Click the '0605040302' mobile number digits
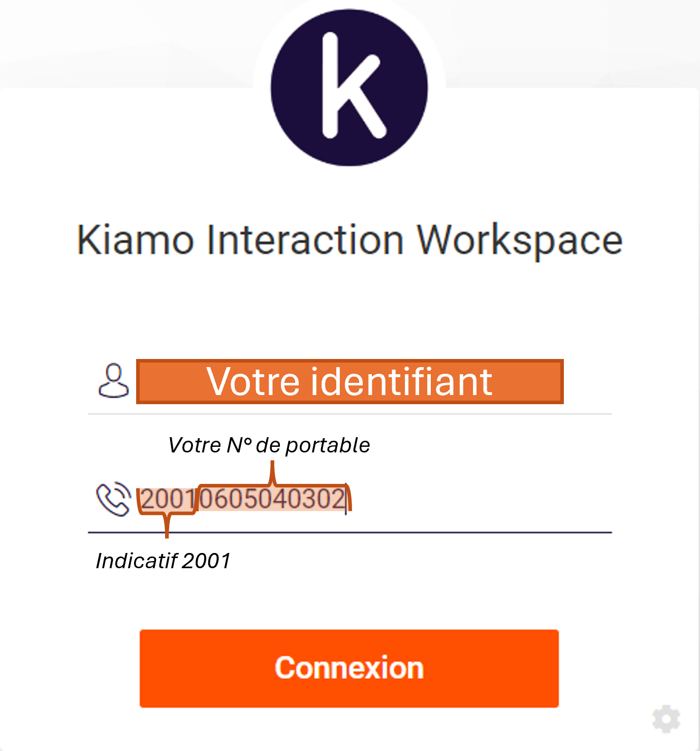Image resolution: width=700 pixels, height=751 pixels. pyautogui.click(x=272, y=499)
